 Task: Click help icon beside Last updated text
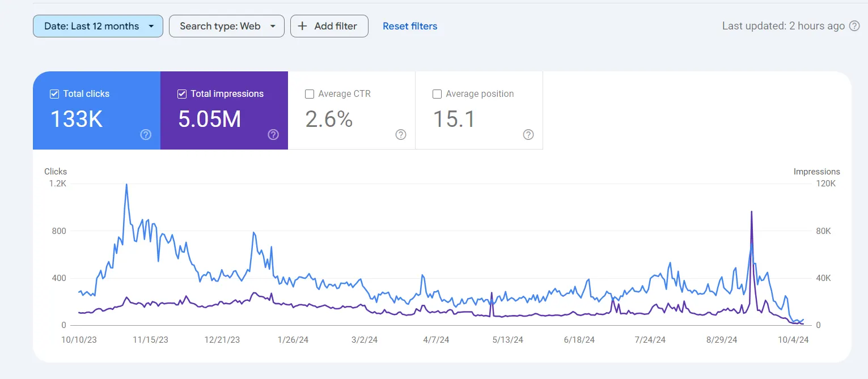pos(854,26)
